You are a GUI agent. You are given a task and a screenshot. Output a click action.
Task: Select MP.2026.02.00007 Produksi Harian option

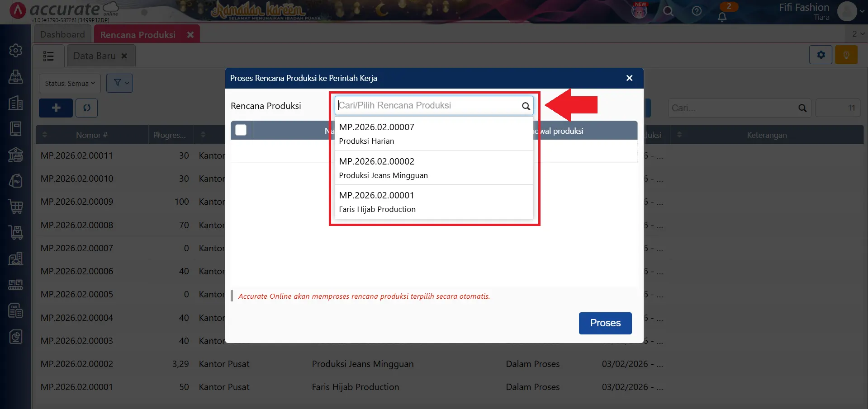point(433,134)
